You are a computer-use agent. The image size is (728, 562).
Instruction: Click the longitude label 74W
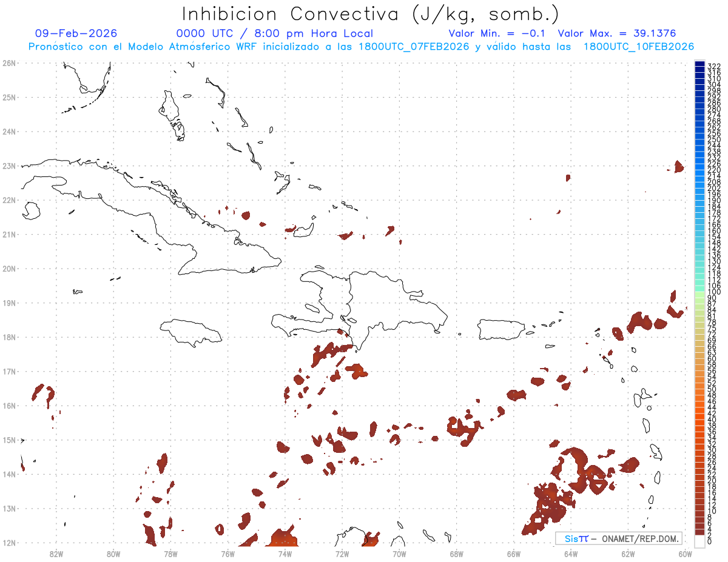[x=285, y=553]
